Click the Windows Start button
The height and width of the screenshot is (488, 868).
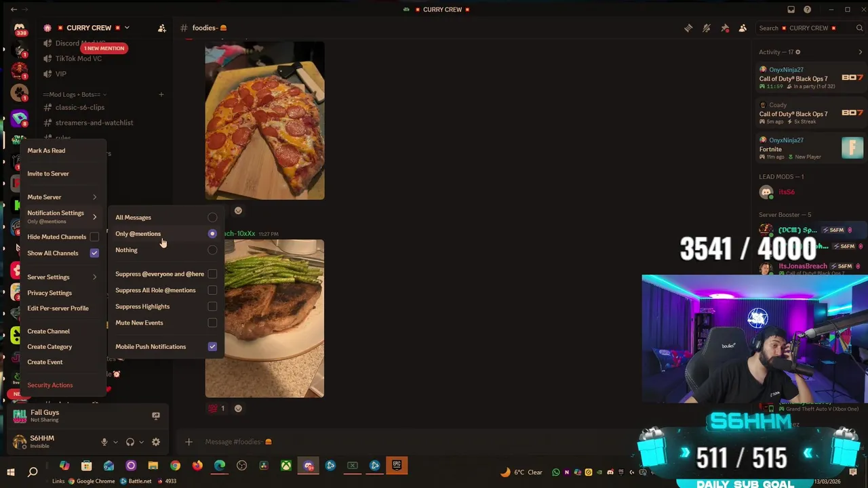pos(11,472)
